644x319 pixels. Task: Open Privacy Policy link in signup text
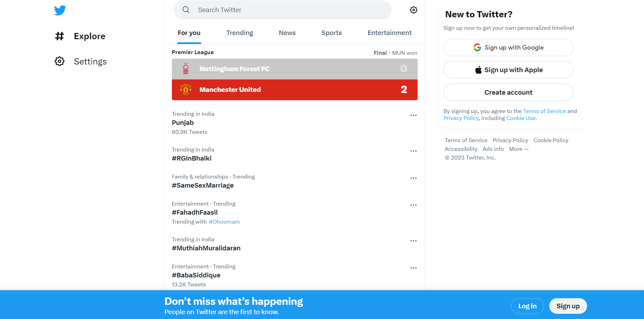(x=461, y=118)
